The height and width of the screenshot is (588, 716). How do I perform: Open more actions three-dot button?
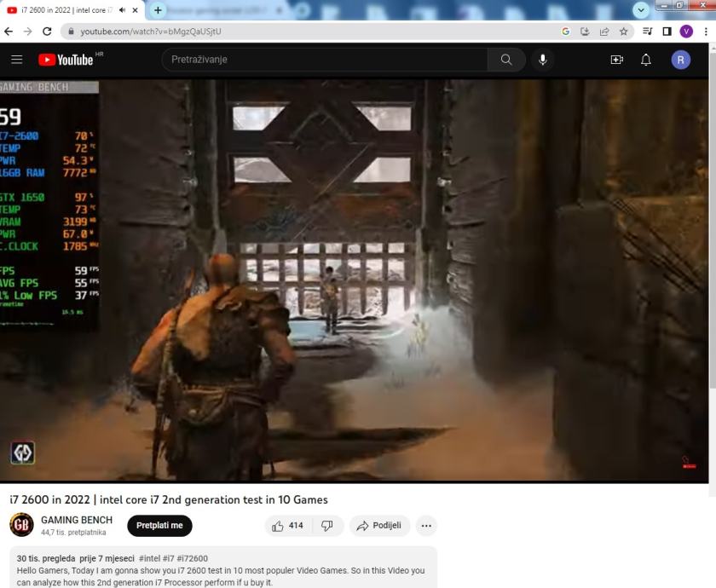(x=426, y=526)
